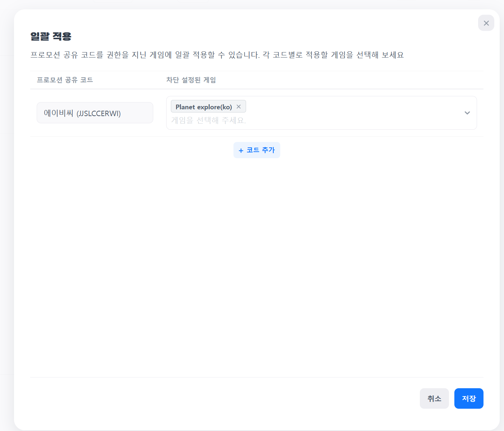The height and width of the screenshot is (431, 504).
Task: Click the 취소 button
Action: [x=434, y=398]
